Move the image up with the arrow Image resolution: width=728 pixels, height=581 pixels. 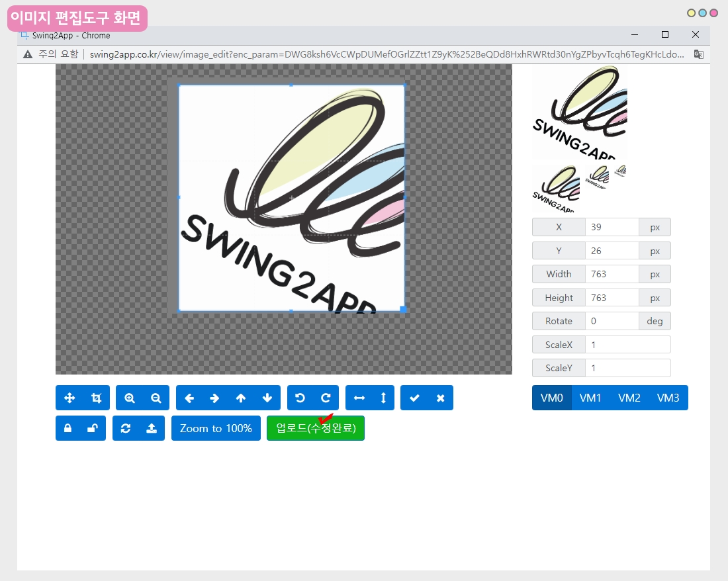coord(240,398)
